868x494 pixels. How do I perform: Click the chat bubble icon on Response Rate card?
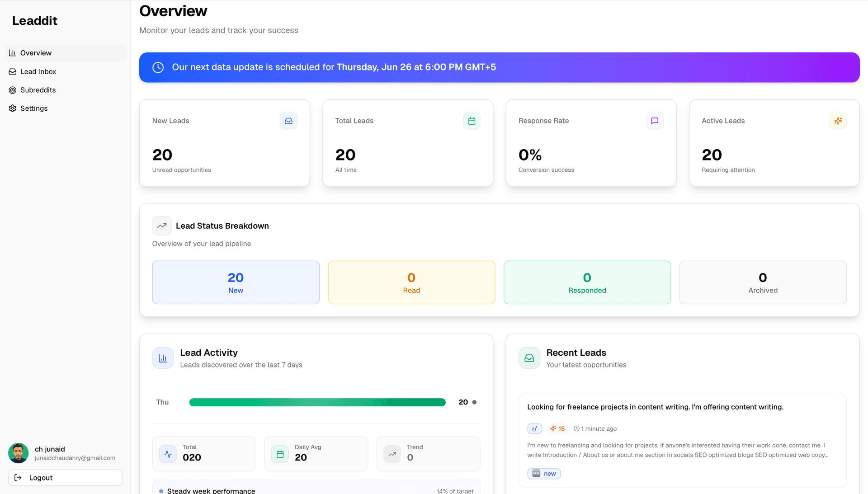point(655,121)
